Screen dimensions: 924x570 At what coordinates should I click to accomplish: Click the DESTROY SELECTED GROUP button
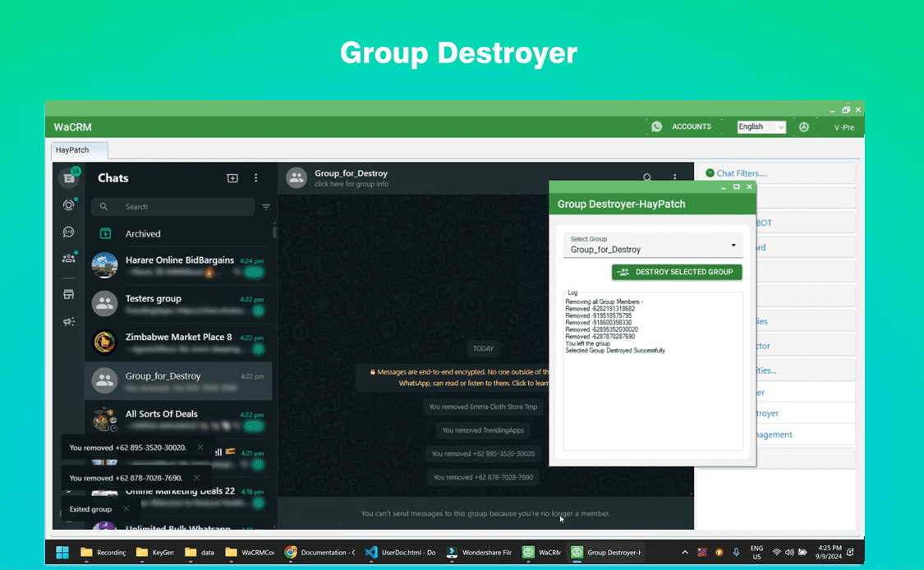coord(677,271)
